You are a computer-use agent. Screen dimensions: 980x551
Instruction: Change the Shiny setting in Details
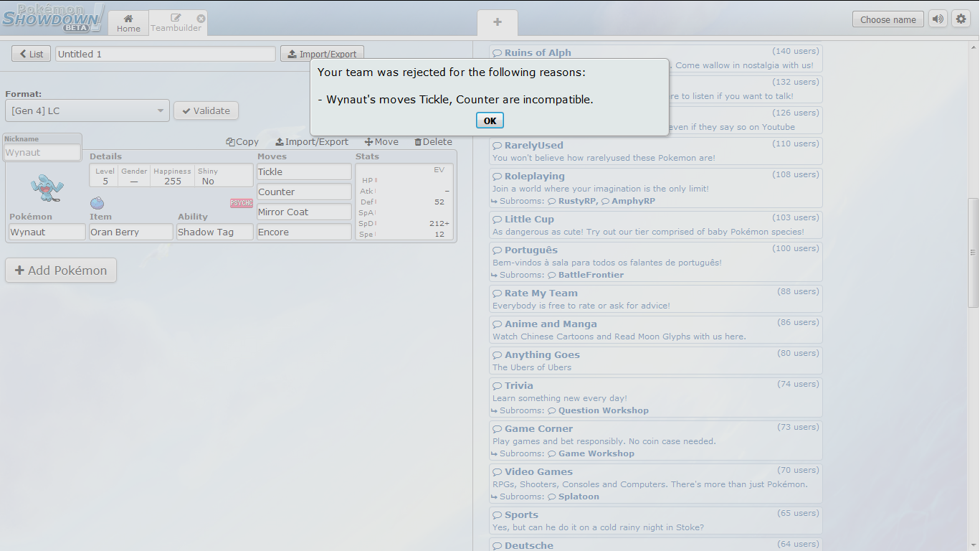[x=208, y=176]
